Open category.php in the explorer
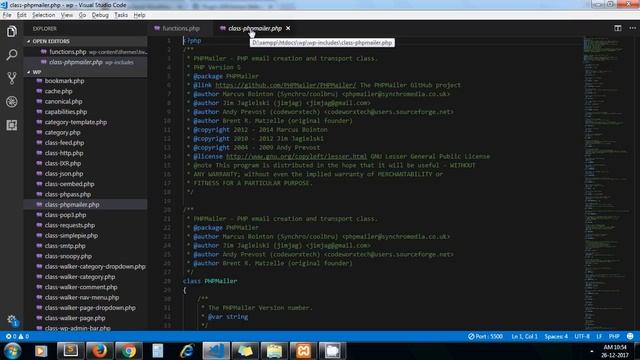This screenshot has height=360, width=640. pos(86,132)
